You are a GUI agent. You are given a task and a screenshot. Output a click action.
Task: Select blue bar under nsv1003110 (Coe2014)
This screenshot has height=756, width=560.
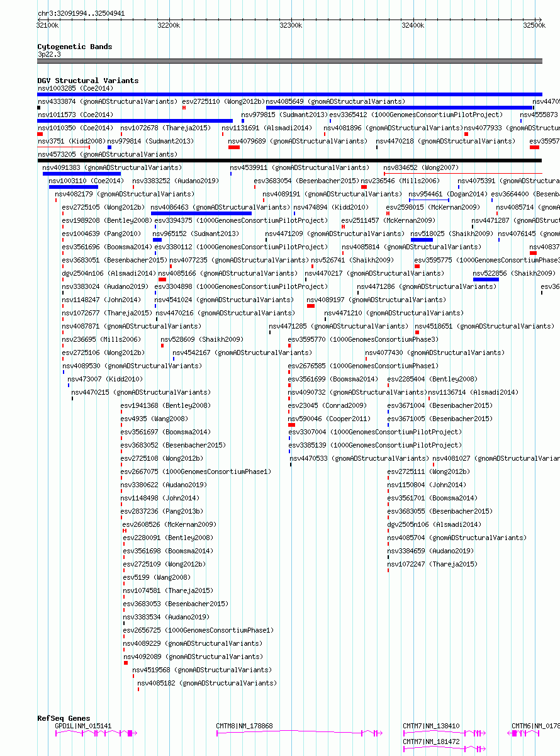coord(74,187)
